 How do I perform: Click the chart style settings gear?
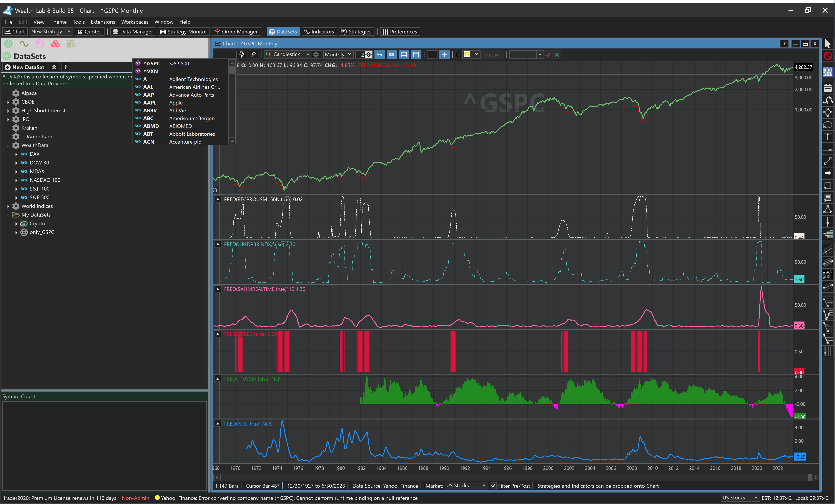(x=316, y=55)
